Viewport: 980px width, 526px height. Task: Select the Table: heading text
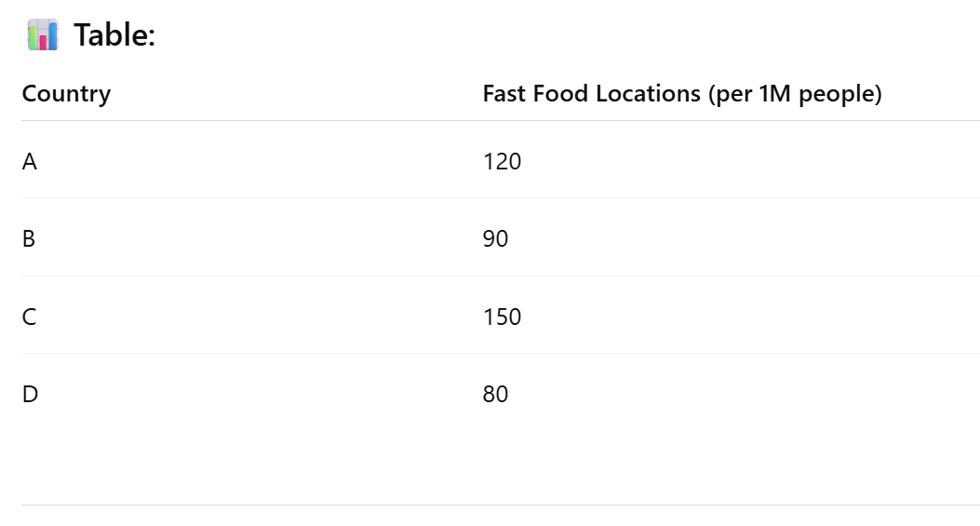tap(114, 34)
